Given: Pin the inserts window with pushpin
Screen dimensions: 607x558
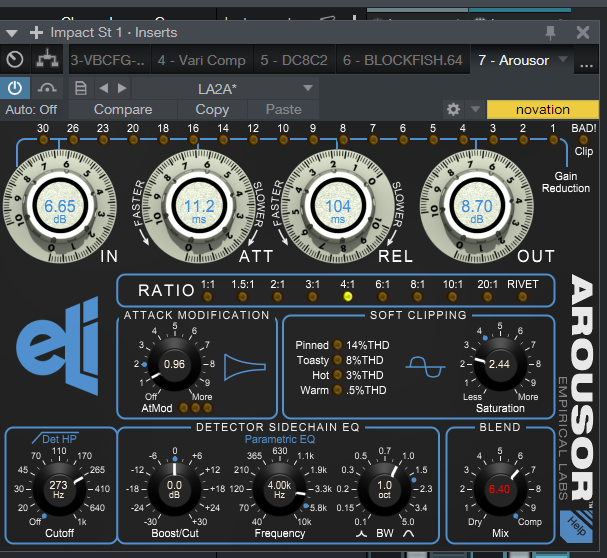Looking at the screenshot, I should [x=550, y=33].
